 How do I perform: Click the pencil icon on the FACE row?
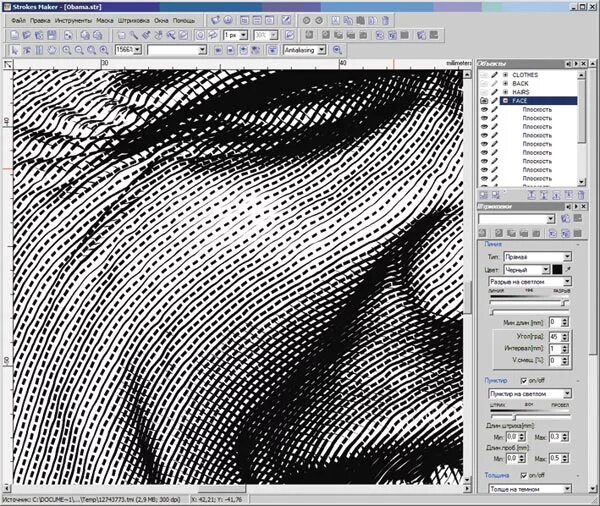494,101
